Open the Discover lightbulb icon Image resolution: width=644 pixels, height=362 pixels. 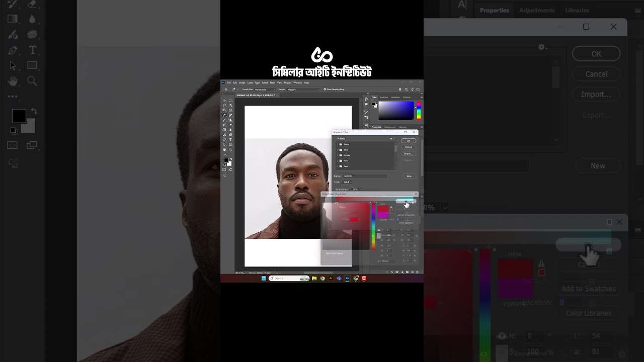click(412, 89)
